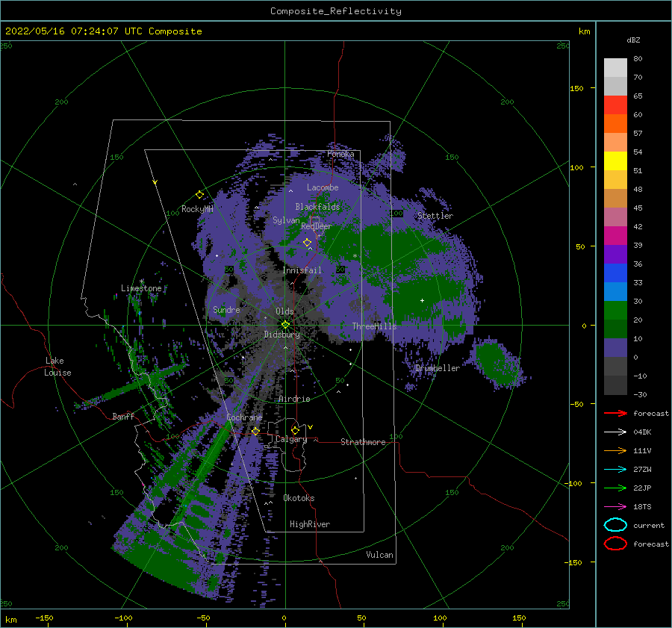The height and width of the screenshot is (628, 672).
Task: Click the Stettler label
Action: click(435, 216)
